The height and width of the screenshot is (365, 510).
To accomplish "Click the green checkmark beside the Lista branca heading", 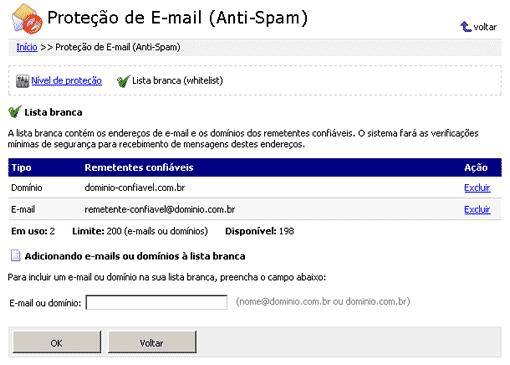I will (15, 112).
